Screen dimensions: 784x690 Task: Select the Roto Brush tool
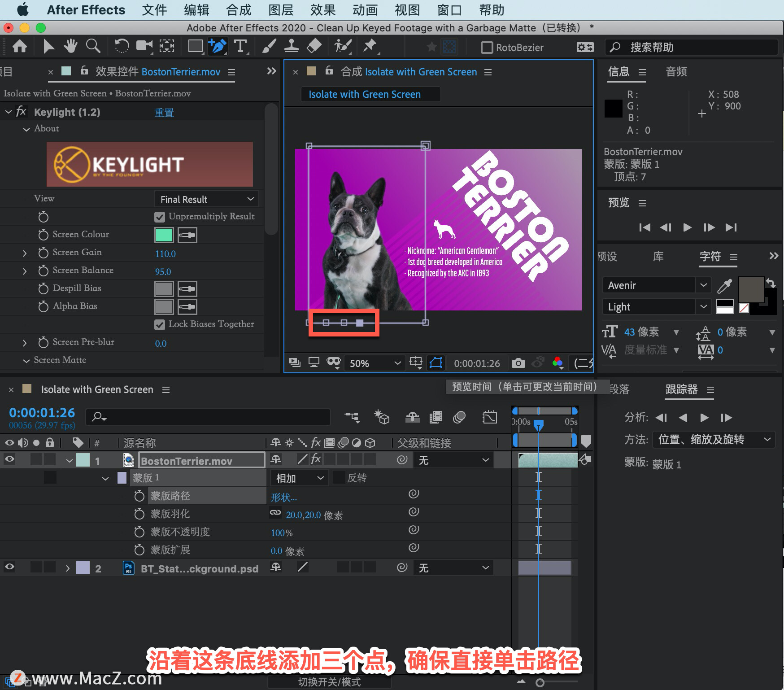(343, 46)
